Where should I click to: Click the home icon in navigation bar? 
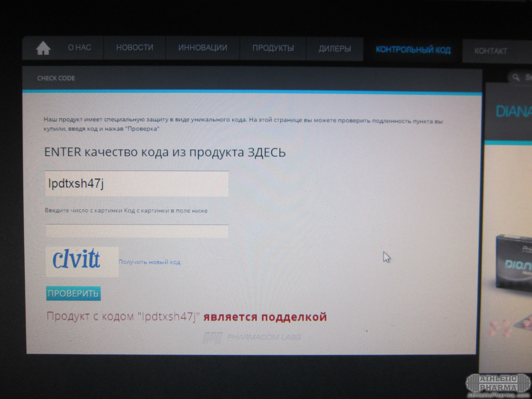pos(43,48)
